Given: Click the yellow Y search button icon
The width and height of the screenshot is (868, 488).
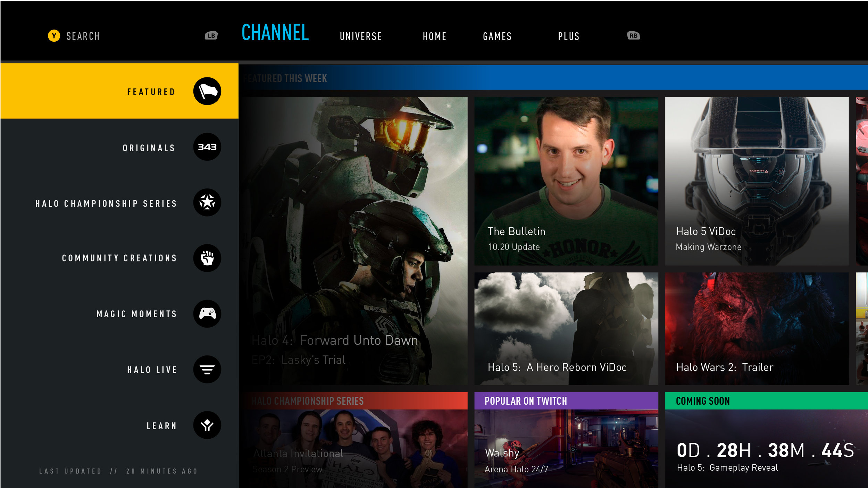Looking at the screenshot, I should click(x=54, y=36).
